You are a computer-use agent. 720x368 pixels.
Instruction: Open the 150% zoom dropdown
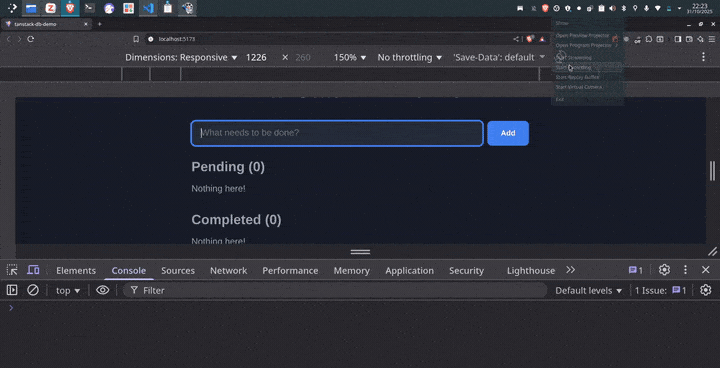pyautogui.click(x=350, y=57)
